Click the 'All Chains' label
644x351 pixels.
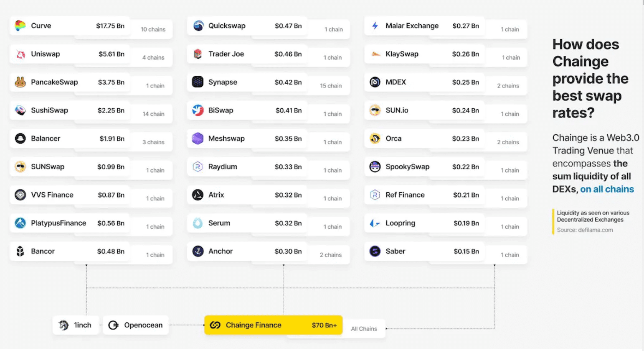[364, 329]
